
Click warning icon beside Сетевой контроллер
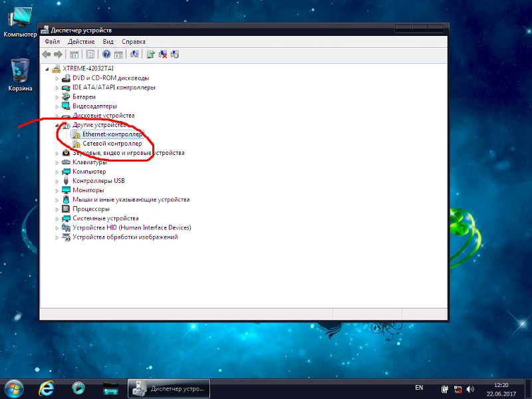[x=76, y=144]
